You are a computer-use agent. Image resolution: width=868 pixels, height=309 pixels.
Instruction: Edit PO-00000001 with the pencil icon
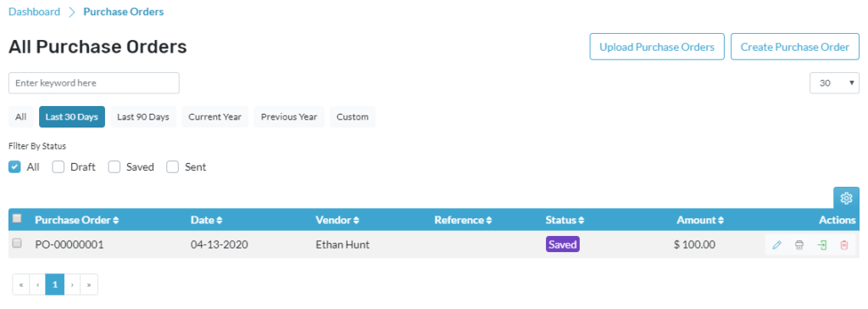[x=776, y=244]
